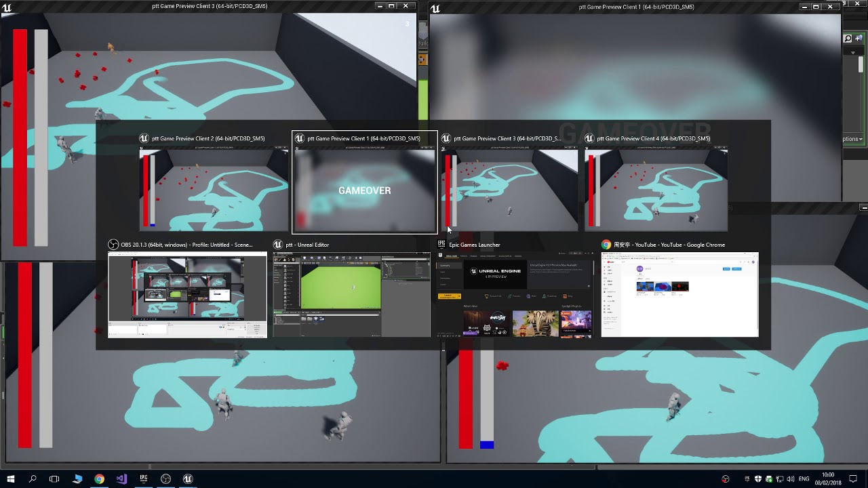The height and width of the screenshot is (488, 868).
Task: Switch to ptt Game Preview Client 3 thumbnail
Action: pos(511,190)
